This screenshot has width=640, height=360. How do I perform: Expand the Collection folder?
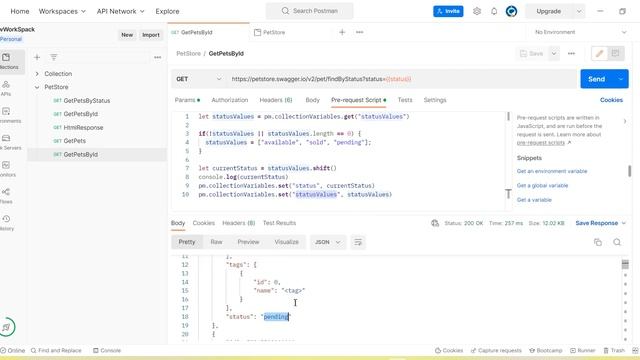click(x=37, y=74)
